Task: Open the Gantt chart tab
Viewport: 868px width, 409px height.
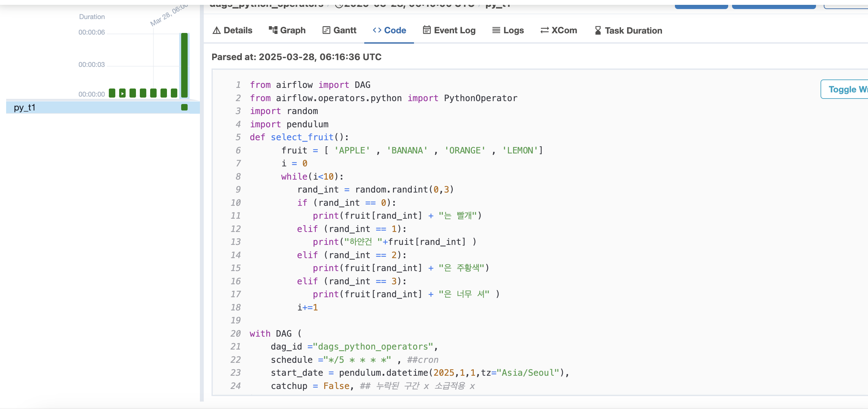Action: [339, 30]
